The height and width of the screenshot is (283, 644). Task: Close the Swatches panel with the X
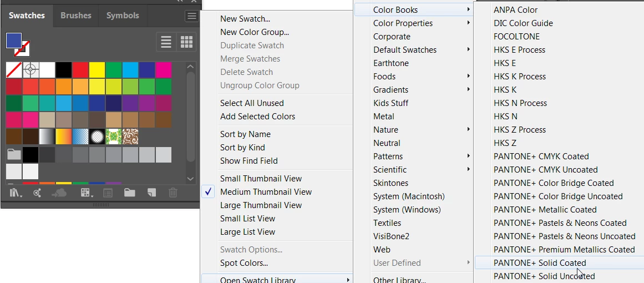tap(194, 1)
